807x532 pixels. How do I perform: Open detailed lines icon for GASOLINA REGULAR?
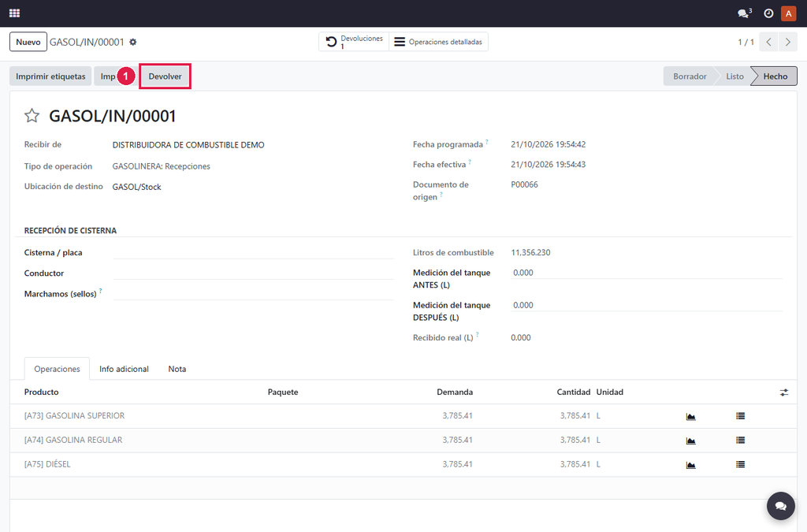coord(740,440)
